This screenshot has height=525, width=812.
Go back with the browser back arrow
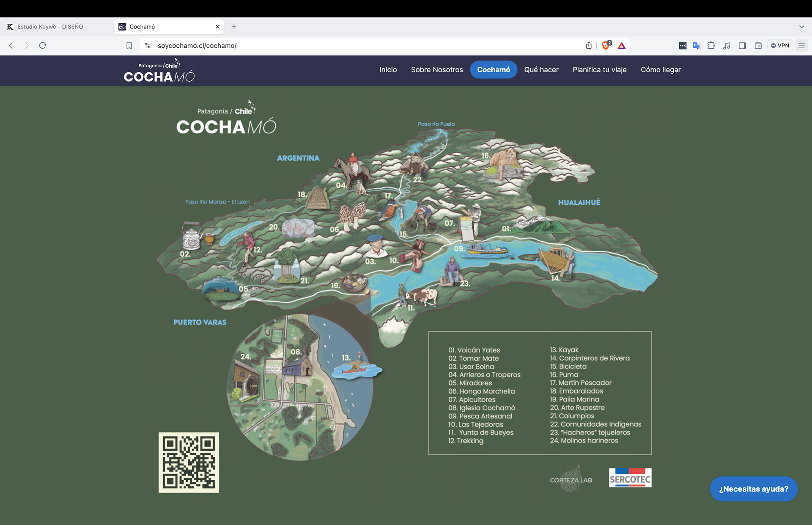[x=11, y=46]
